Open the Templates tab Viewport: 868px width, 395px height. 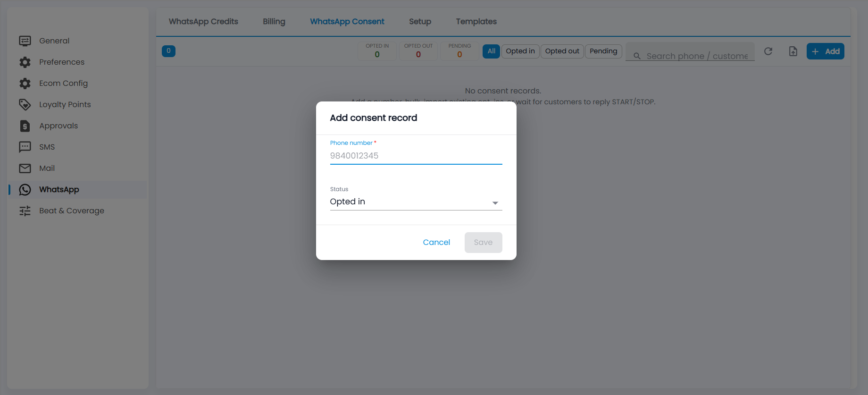tap(476, 22)
